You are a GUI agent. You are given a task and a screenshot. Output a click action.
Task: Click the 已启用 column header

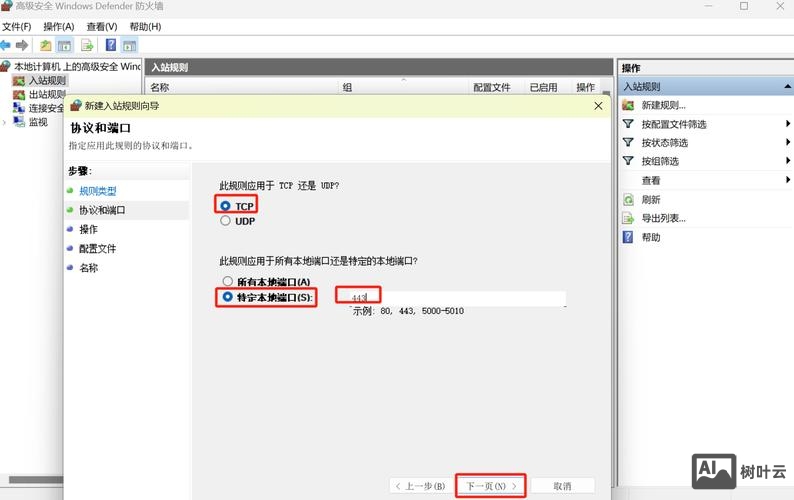[x=543, y=87]
